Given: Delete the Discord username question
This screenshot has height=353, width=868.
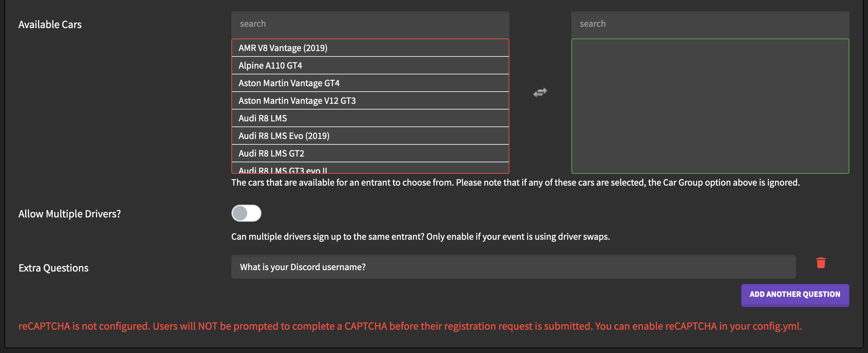Looking at the screenshot, I should pyautogui.click(x=821, y=263).
